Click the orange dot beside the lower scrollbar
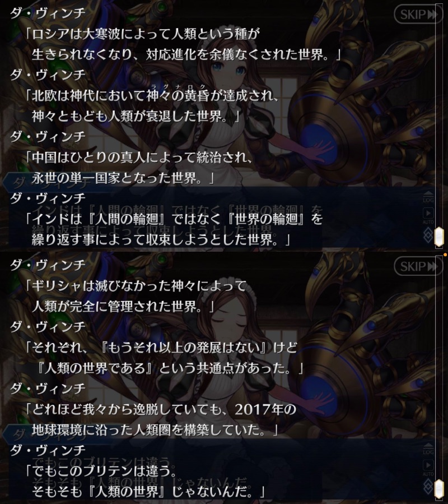The image size is (448, 504). [445, 255]
